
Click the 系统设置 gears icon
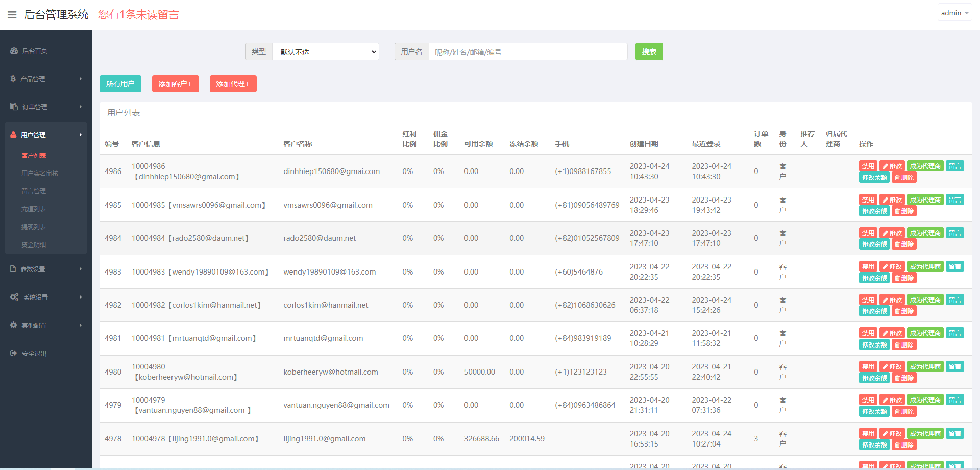[x=14, y=297]
